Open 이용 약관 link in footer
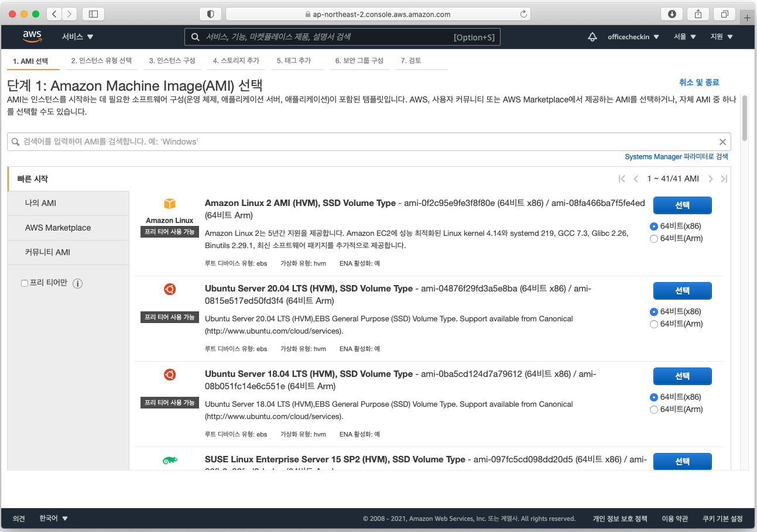This screenshot has width=757, height=532. (x=675, y=519)
